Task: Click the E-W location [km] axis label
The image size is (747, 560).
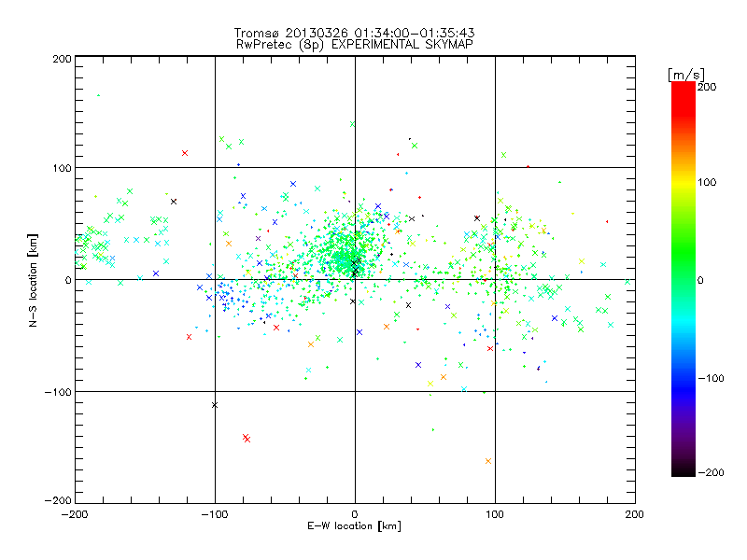Action: pyautogui.click(x=354, y=526)
